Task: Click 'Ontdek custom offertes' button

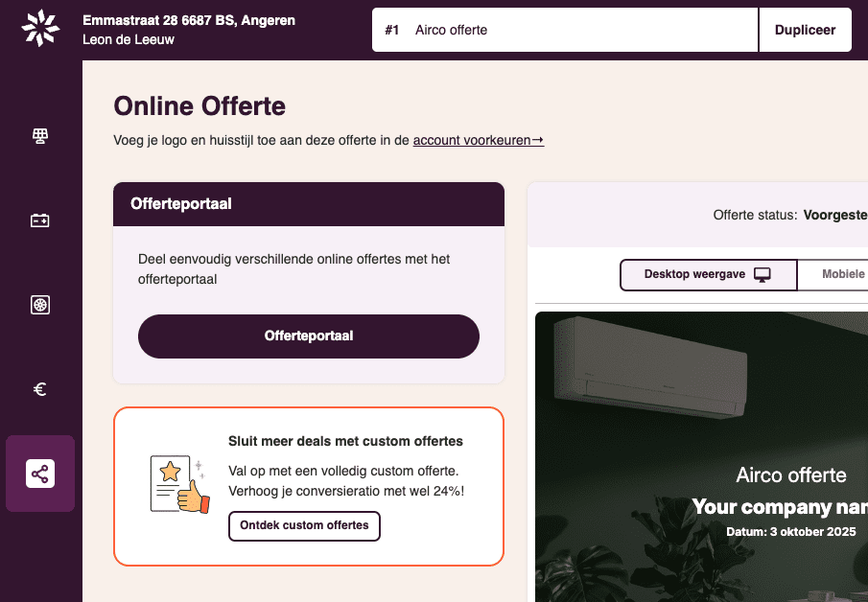Action: point(304,525)
